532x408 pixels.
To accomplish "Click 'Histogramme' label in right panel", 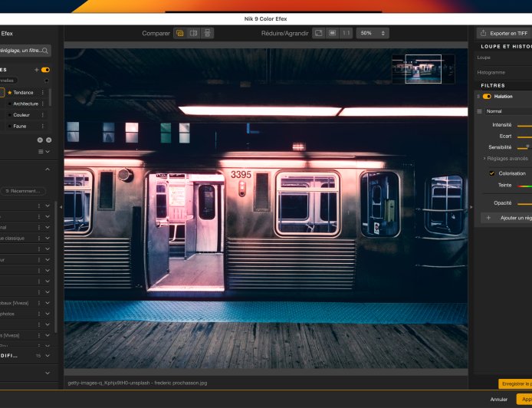I will coord(491,72).
